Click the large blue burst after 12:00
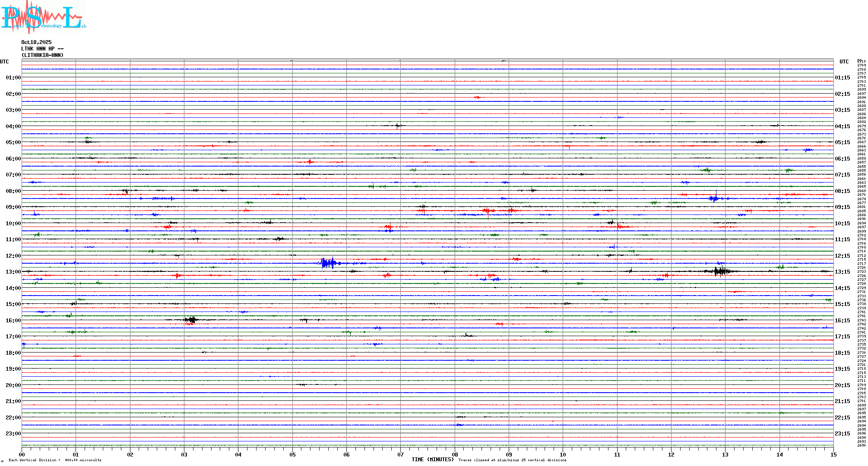868x466 pixels. click(x=329, y=263)
